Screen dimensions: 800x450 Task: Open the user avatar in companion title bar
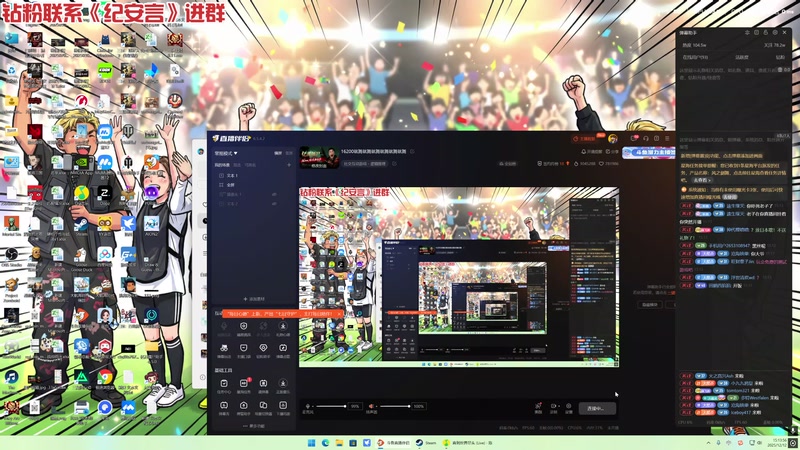[x=613, y=139]
